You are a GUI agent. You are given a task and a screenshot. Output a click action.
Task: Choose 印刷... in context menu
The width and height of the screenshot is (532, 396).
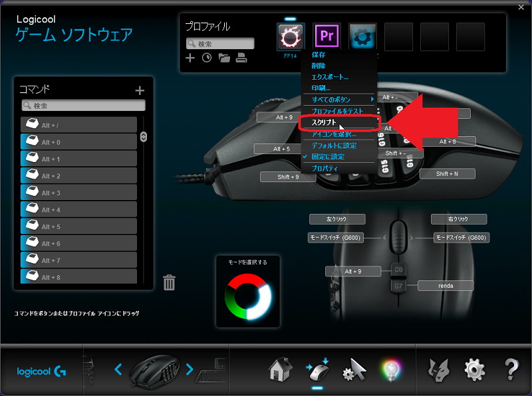[x=321, y=88]
